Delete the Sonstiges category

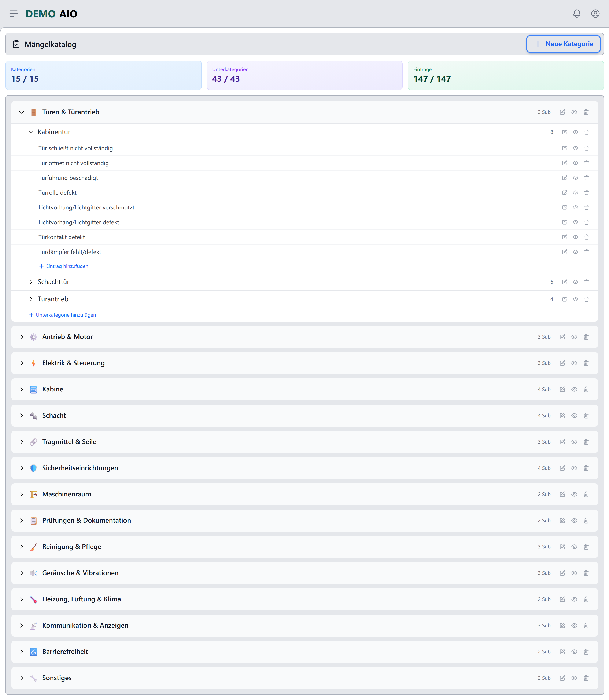586,678
